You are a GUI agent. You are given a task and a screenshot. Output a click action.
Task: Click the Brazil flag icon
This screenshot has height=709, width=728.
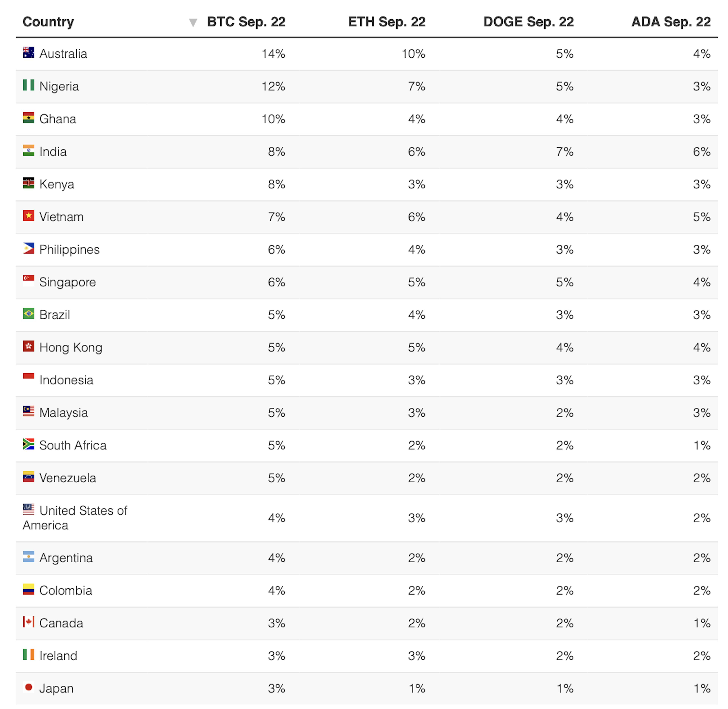[29, 314]
